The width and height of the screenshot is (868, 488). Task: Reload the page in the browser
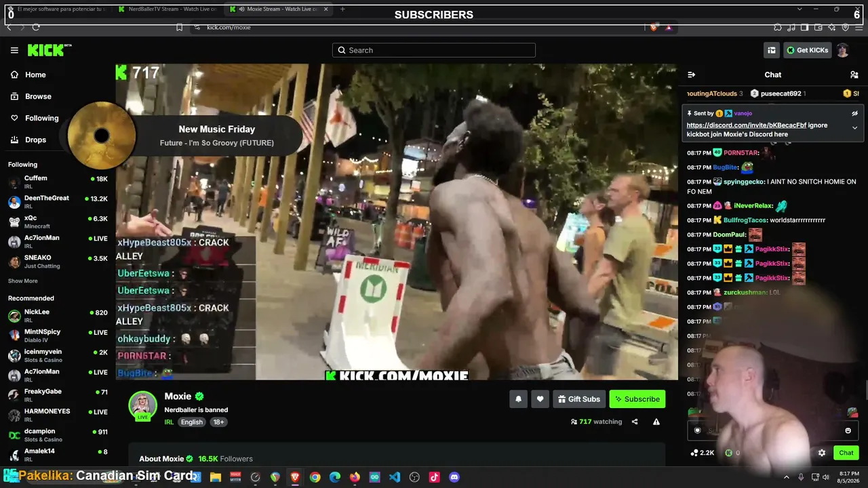point(36,27)
